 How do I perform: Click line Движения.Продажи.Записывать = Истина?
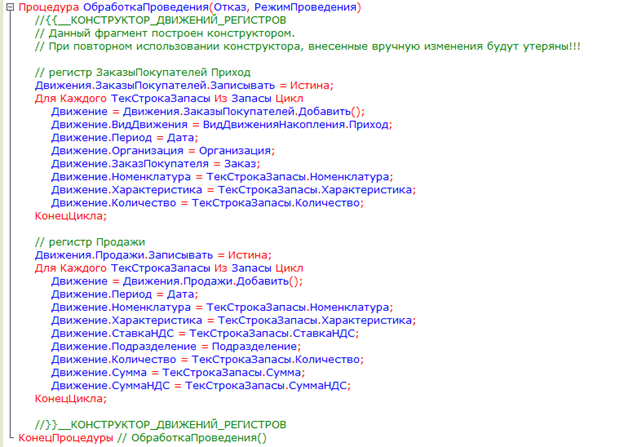click(x=153, y=255)
